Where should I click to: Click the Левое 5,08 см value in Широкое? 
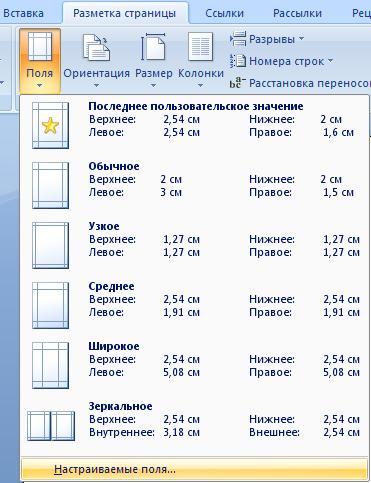(181, 372)
